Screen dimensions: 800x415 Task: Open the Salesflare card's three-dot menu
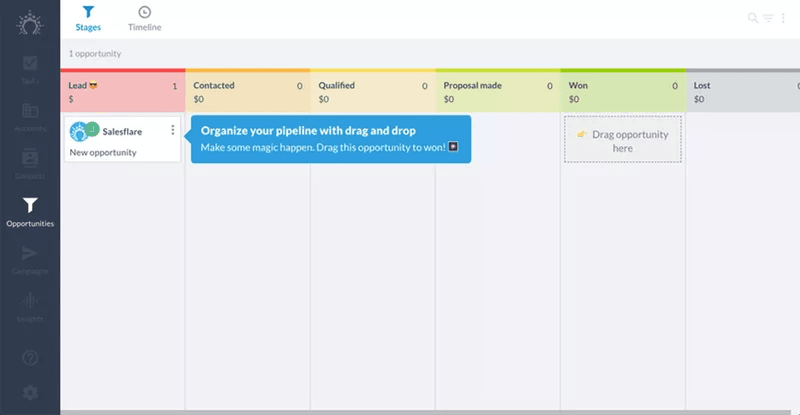(x=173, y=130)
